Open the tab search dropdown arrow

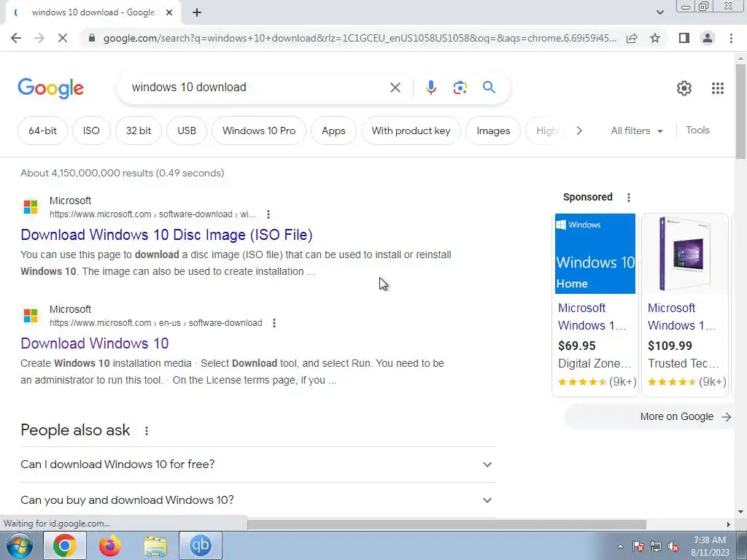point(659,12)
